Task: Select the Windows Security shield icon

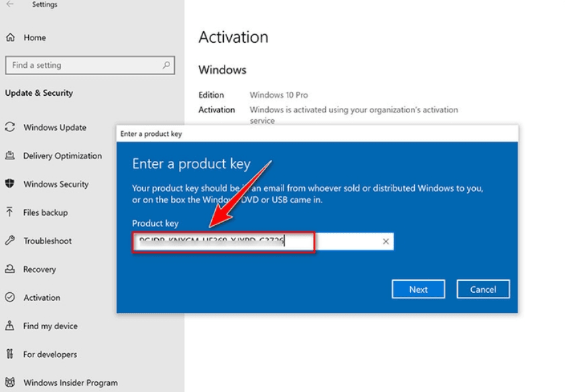Action: point(10,184)
